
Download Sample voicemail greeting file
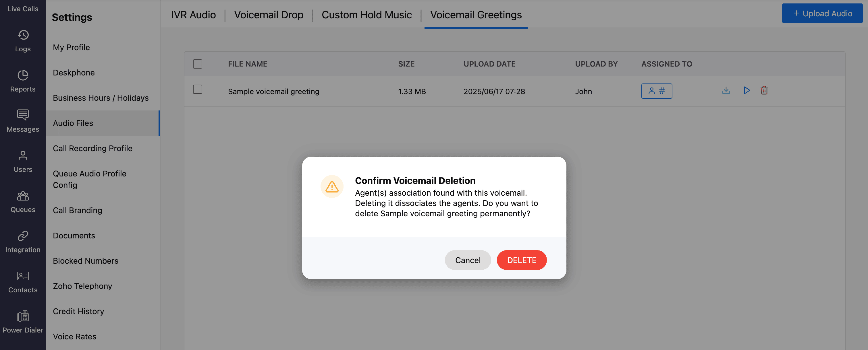726,91
